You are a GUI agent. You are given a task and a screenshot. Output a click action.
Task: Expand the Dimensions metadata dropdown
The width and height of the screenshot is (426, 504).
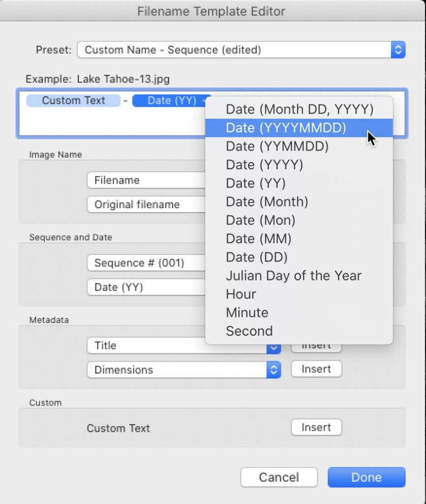[x=274, y=370]
